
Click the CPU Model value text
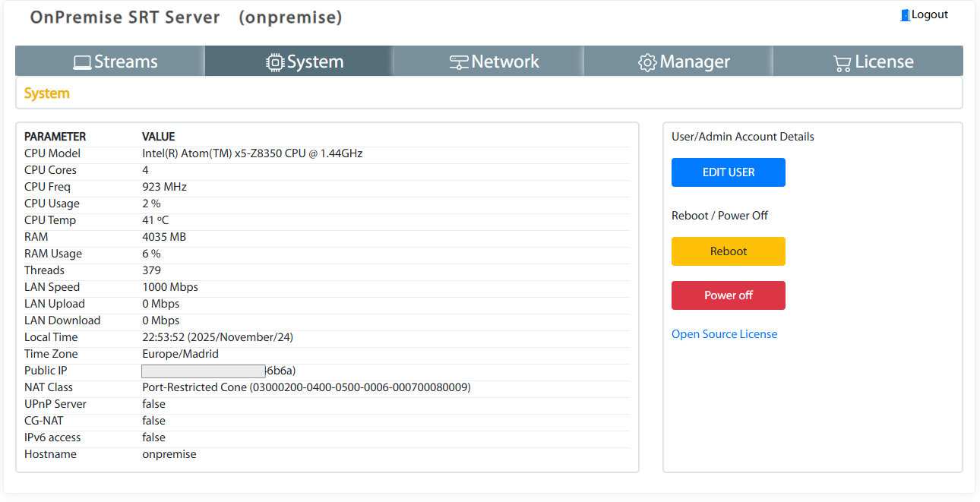252,153
